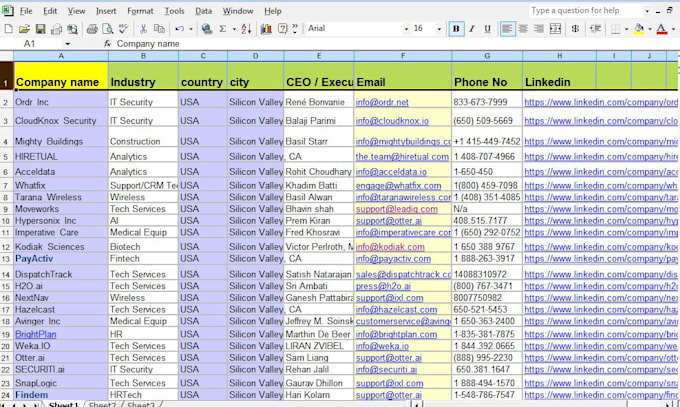Open the info@cloudknox.io email link

coord(392,121)
